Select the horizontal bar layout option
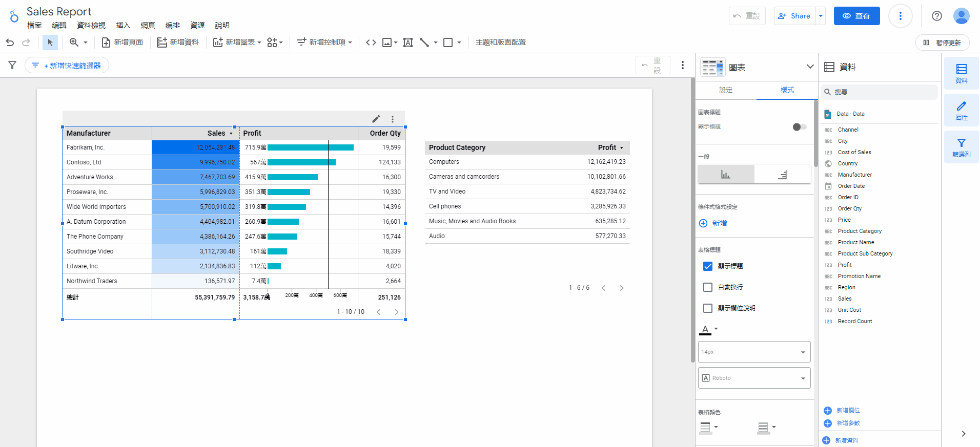This screenshot has height=447, width=980. (782, 175)
